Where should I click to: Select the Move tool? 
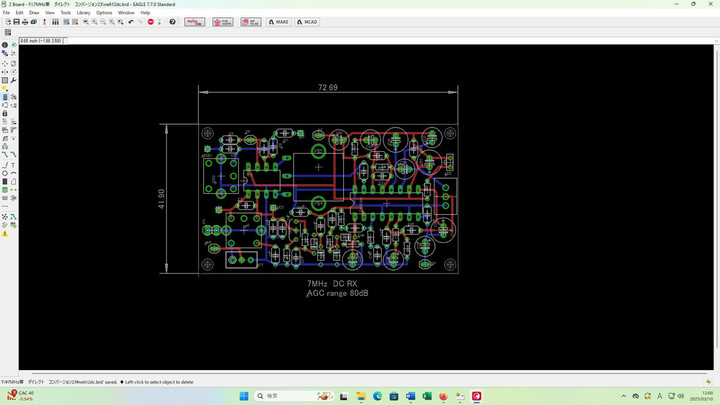pos(5,64)
